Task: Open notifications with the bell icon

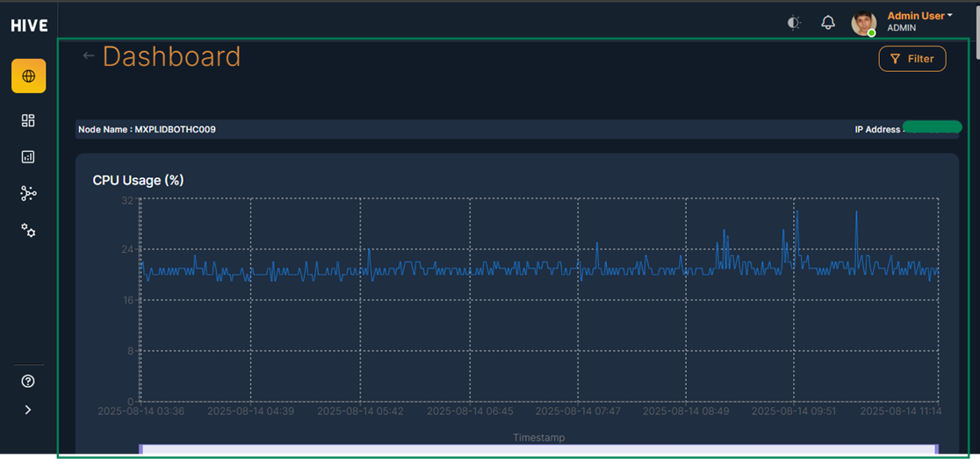Action: pyautogui.click(x=828, y=23)
